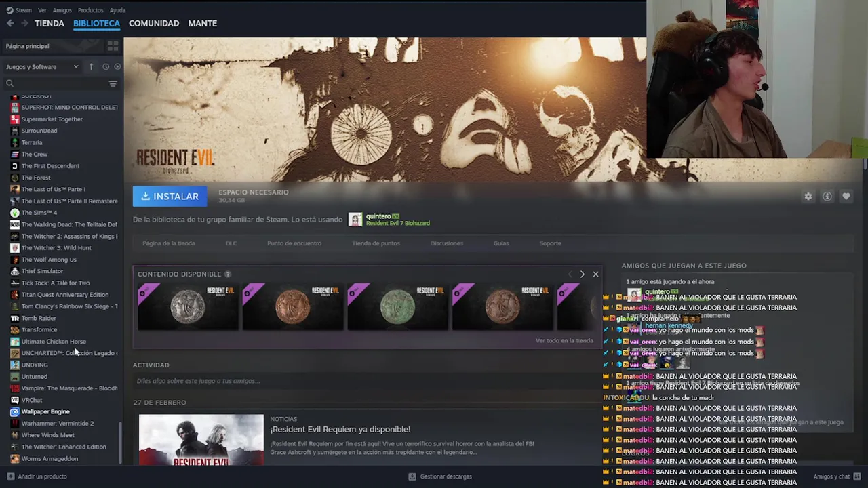
Task: Click the main page scrollbar thumb
Action: (x=865, y=164)
